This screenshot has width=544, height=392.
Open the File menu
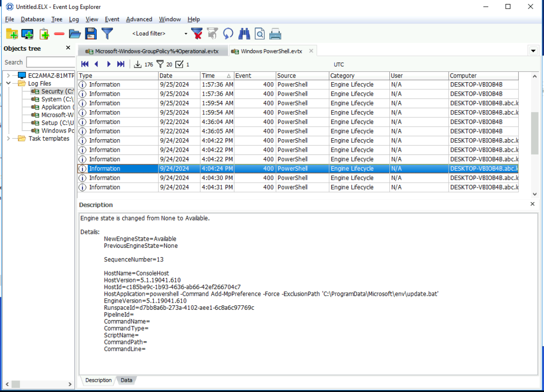(x=9, y=19)
